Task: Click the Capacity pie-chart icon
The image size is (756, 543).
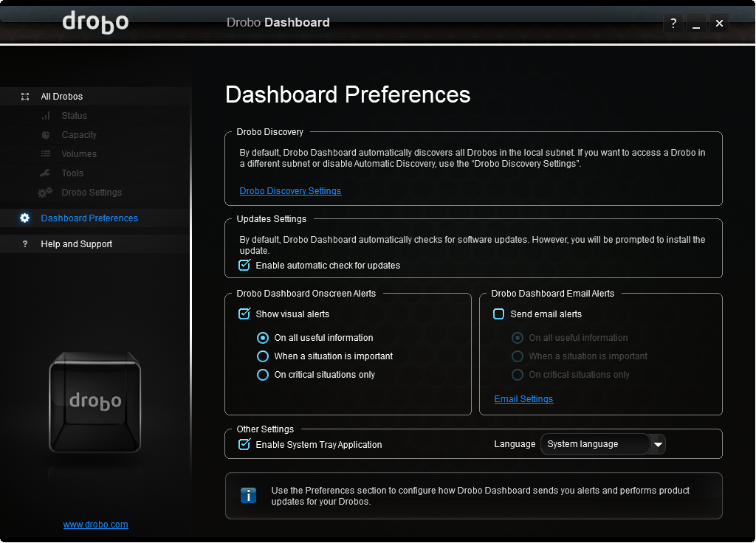Action: pyautogui.click(x=46, y=135)
